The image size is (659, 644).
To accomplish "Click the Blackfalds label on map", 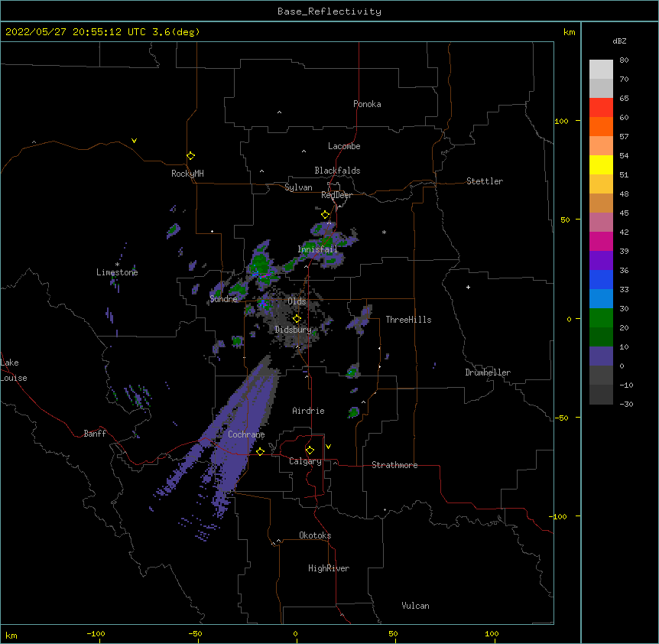I will (x=337, y=171).
